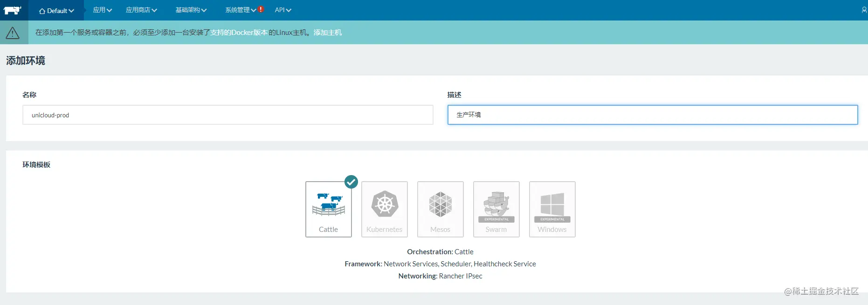
Task: Click the 添加主机 link
Action: pyautogui.click(x=328, y=33)
